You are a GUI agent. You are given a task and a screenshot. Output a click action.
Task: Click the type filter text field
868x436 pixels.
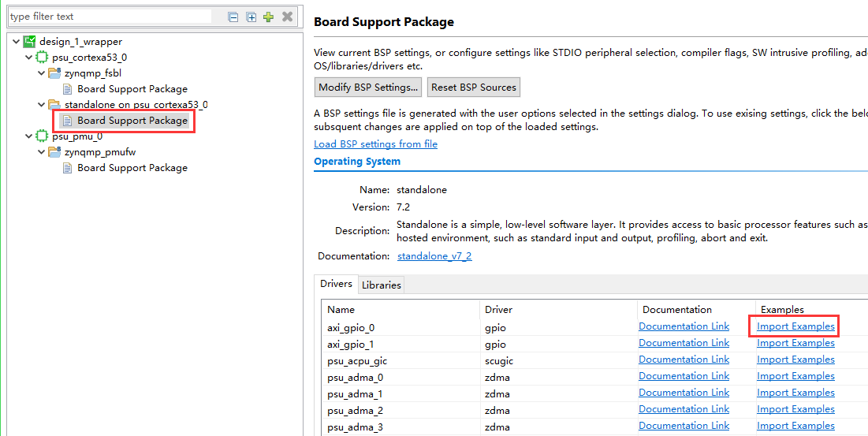tap(110, 17)
